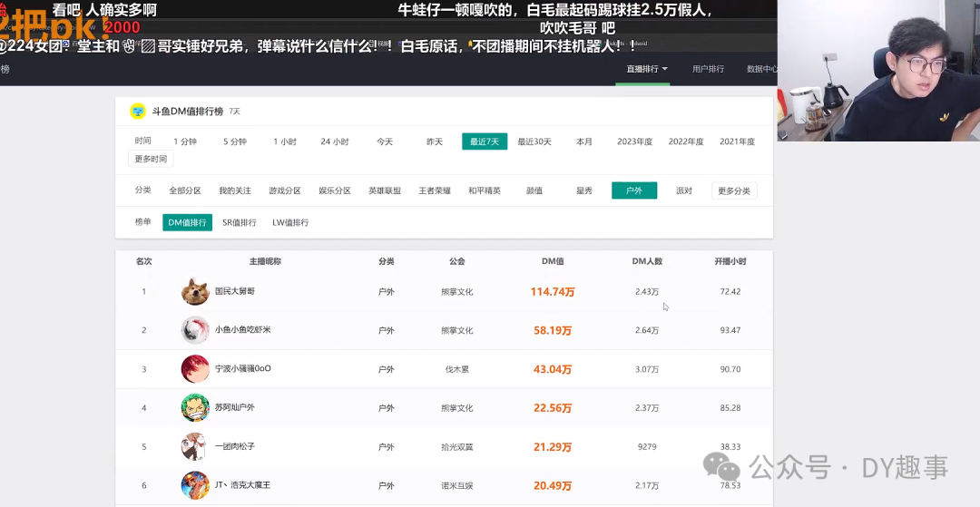Click the 开播小时 column header
The image size is (980, 507).
pyautogui.click(x=730, y=261)
